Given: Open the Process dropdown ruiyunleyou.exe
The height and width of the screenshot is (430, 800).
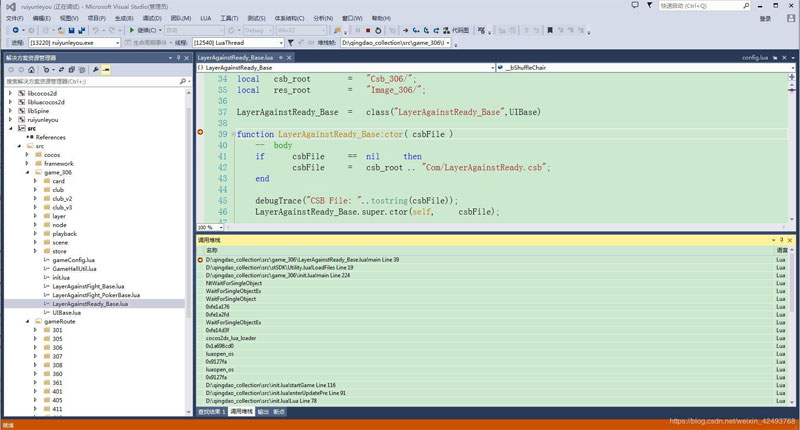Looking at the screenshot, I should point(74,43).
